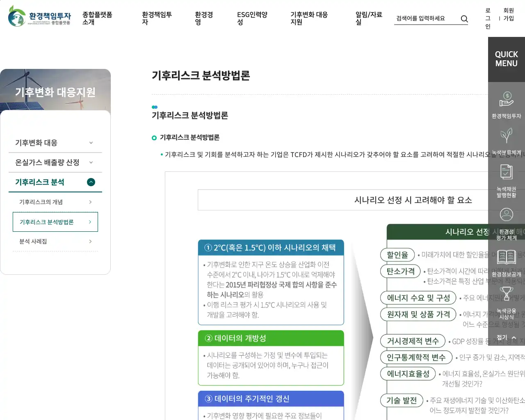Open 환경정보공개 book icon

[x=506, y=257]
